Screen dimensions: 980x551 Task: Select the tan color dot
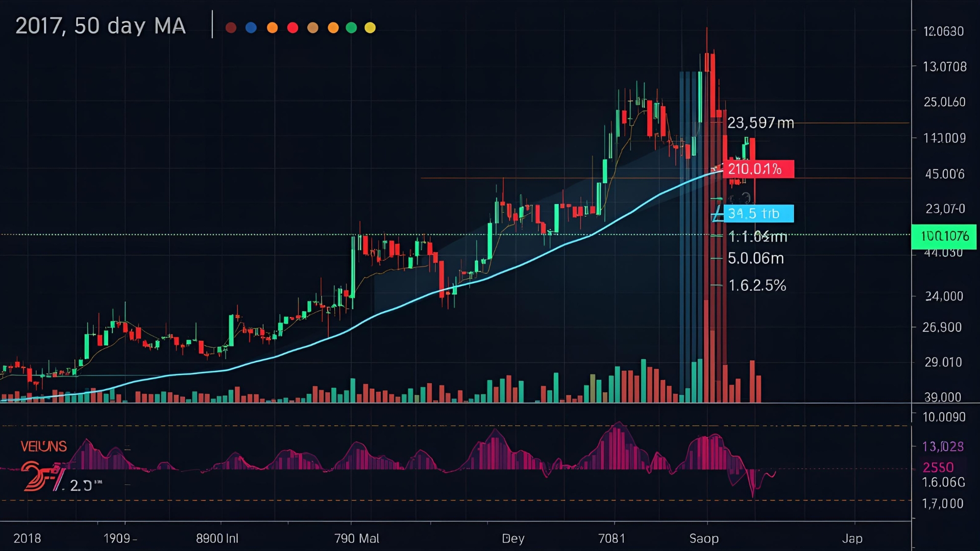[x=313, y=28]
